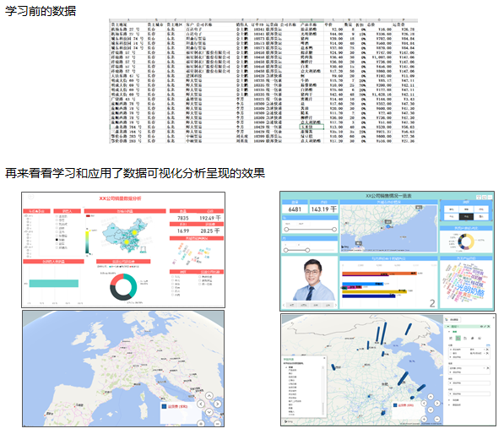This screenshot has width=504, height=434.
Task: Check 联邦货运 shipper checkbox
Action: click(199, 280)
